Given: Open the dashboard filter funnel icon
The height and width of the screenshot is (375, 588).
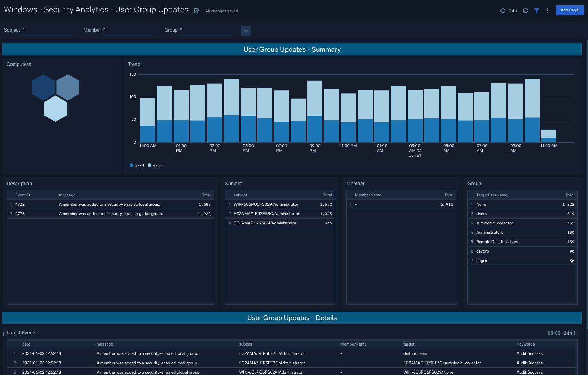Looking at the screenshot, I should 537,11.
